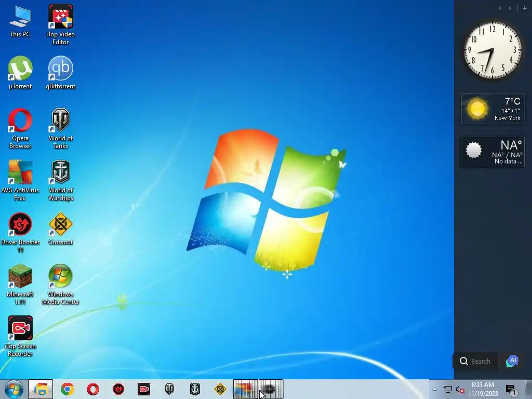Image resolution: width=532 pixels, height=399 pixels.
Task: Select the Driver Booster 11 desktop shortcut
Action: [20, 233]
